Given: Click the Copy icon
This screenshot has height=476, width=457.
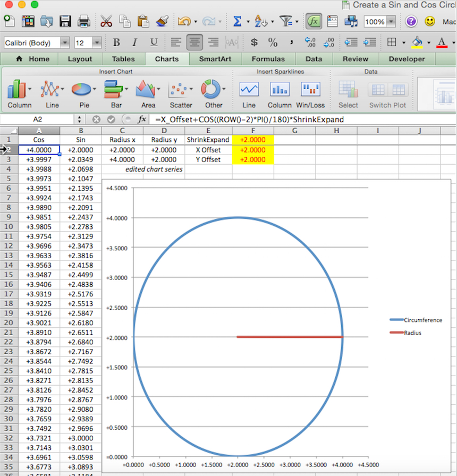Looking at the screenshot, I should pyautogui.click(x=124, y=22).
